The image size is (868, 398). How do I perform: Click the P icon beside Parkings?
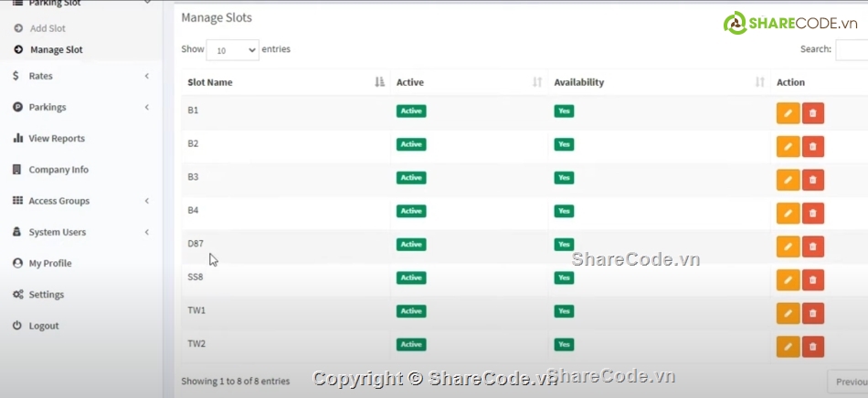tap(17, 107)
